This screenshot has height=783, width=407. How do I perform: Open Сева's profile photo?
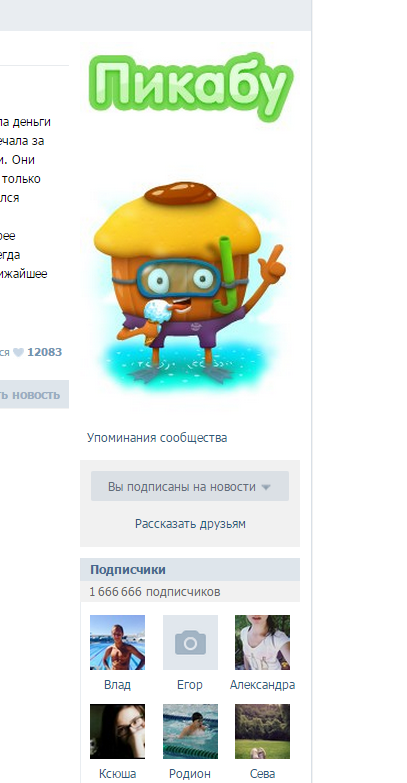pos(262,732)
